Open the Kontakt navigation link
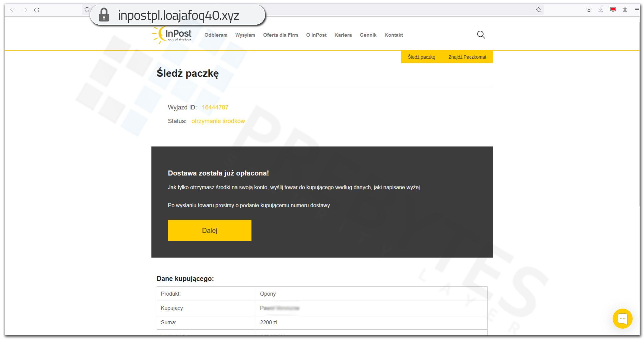 tap(394, 35)
